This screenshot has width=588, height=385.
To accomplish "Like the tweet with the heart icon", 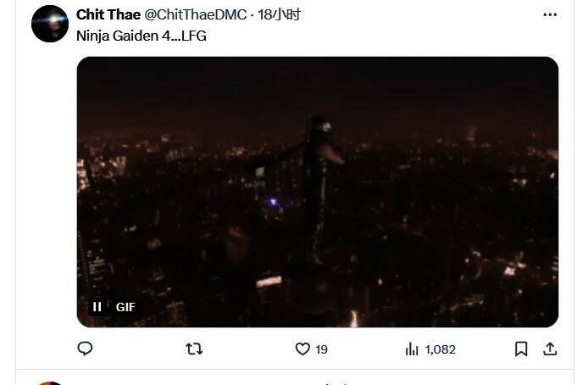I will coord(302,349).
